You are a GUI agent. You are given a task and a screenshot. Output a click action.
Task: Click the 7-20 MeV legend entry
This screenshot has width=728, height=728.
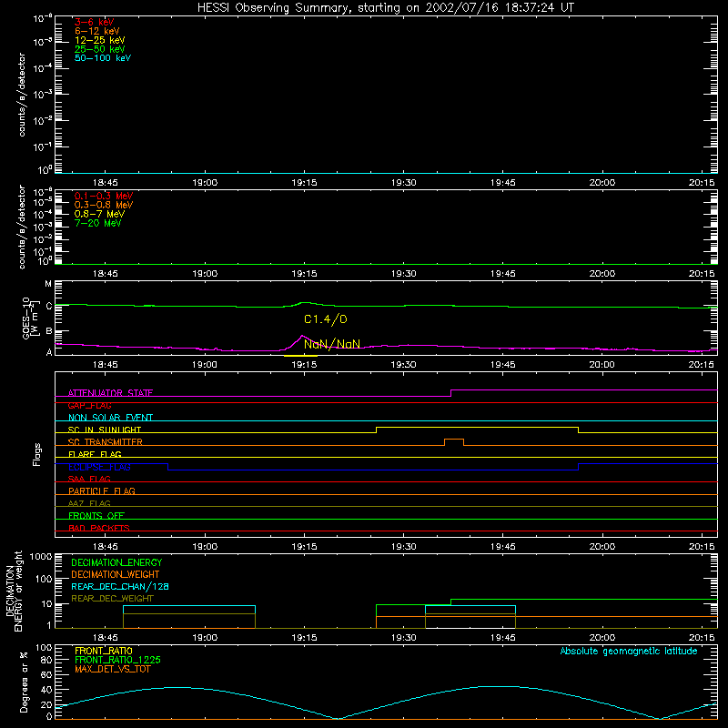97,223
